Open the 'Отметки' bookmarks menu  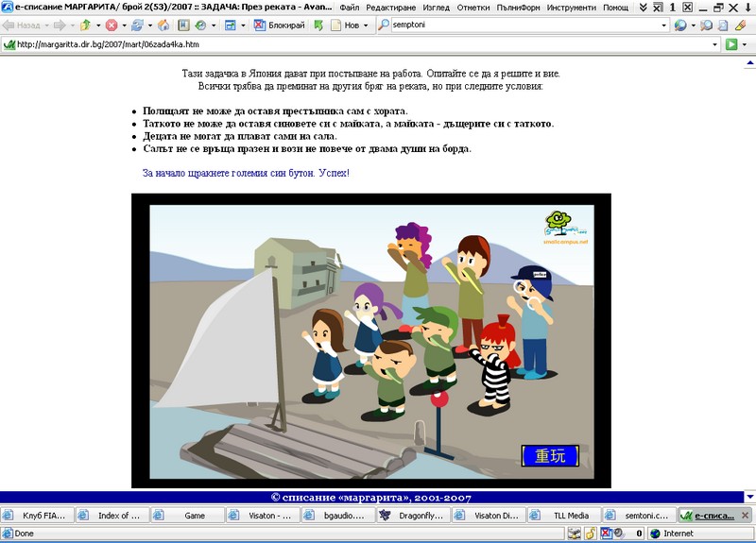click(x=472, y=8)
